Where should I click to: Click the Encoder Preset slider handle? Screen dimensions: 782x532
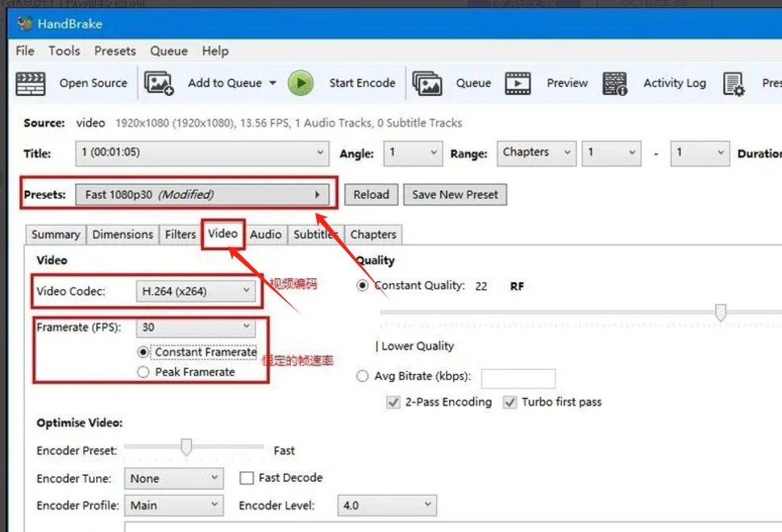186,447
